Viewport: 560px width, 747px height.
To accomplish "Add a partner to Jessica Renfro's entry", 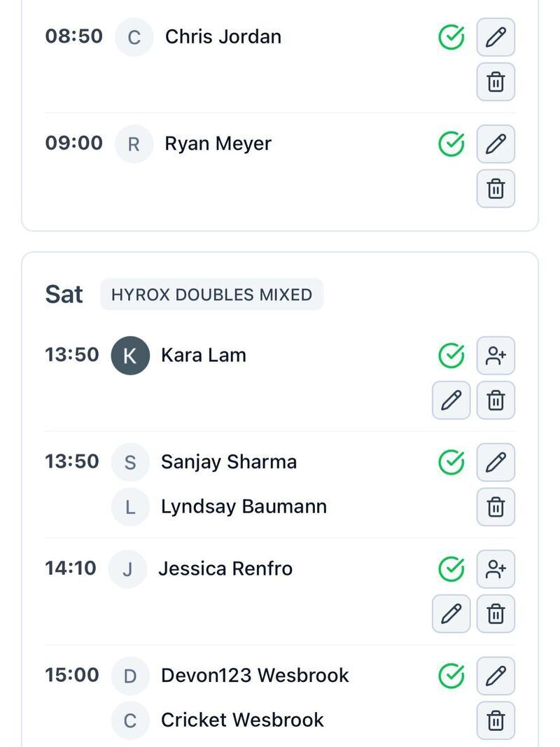I will coord(496,569).
